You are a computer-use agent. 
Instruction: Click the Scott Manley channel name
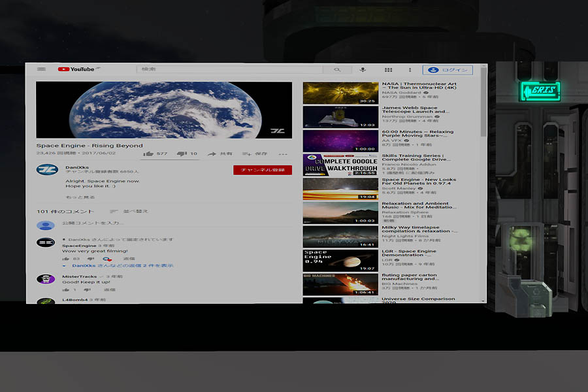(399, 188)
